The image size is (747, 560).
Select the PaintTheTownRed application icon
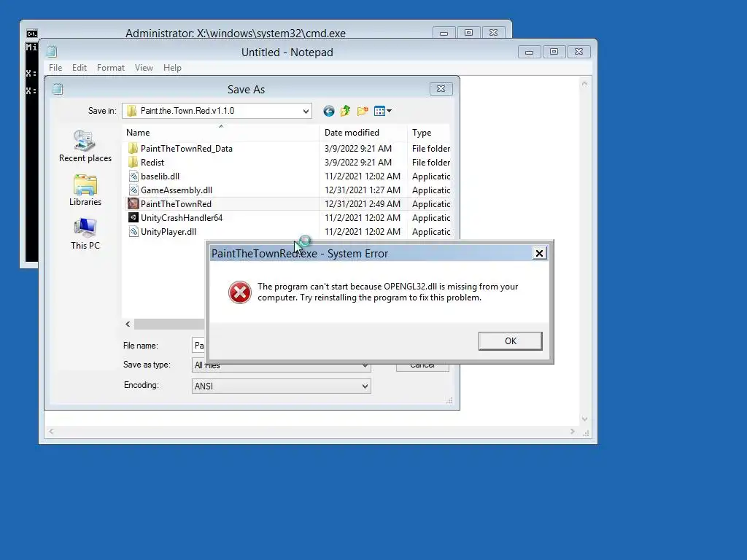133,204
